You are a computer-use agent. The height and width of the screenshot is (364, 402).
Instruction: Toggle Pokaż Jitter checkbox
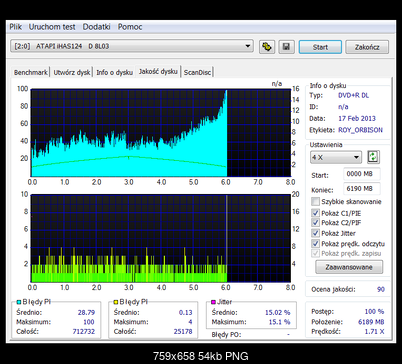pos(315,233)
